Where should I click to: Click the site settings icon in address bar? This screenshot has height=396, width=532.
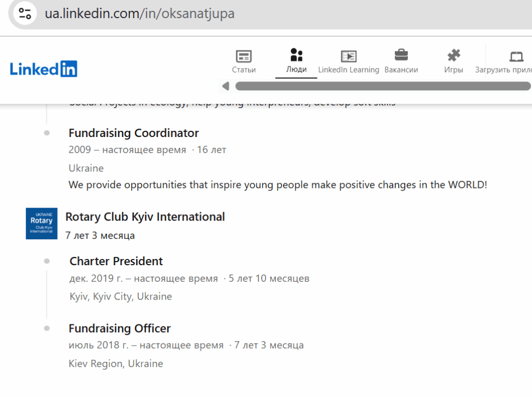tap(24, 13)
